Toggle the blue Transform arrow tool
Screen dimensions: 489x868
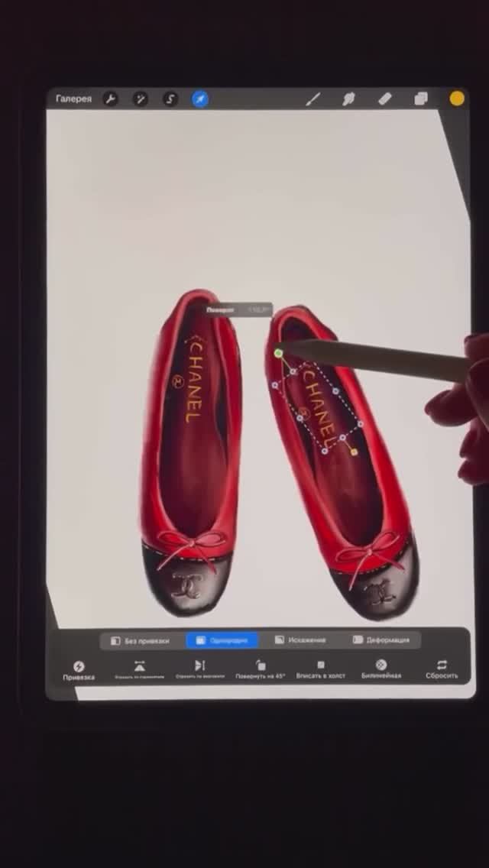(x=200, y=99)
